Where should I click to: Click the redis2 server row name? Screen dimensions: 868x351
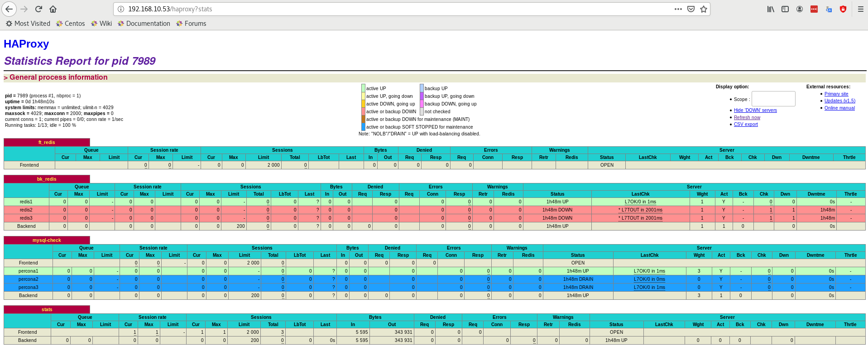(26, 210)
